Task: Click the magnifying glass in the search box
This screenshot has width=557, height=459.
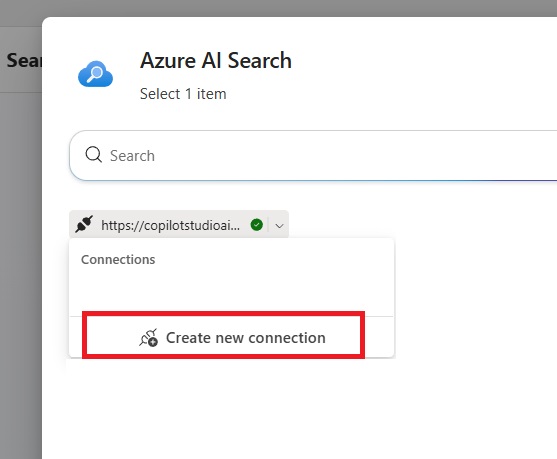Action: click(94, 155)
